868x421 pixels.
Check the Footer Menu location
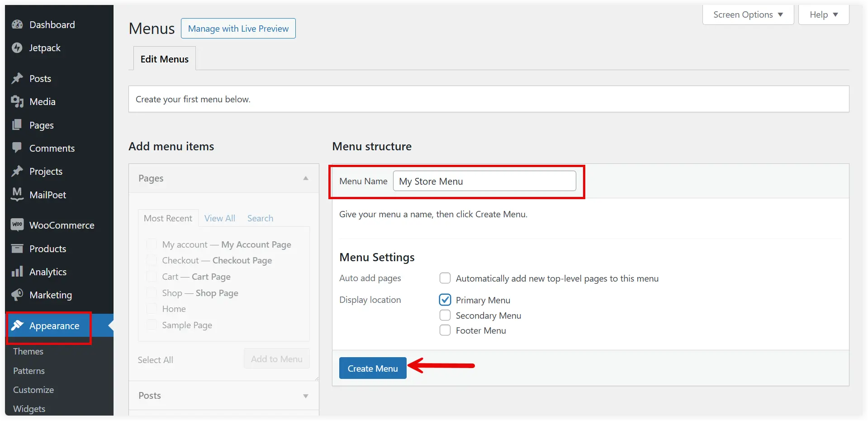pos(445,330)
